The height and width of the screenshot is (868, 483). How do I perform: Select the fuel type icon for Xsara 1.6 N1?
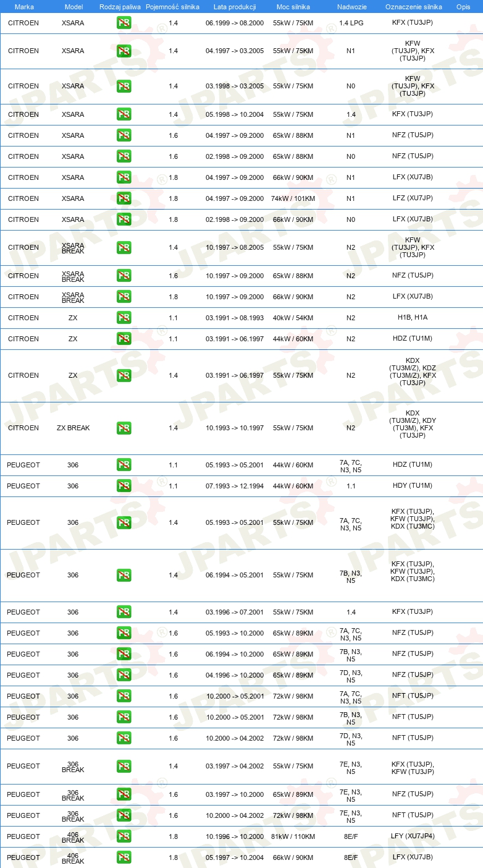[x=124, y=135]
